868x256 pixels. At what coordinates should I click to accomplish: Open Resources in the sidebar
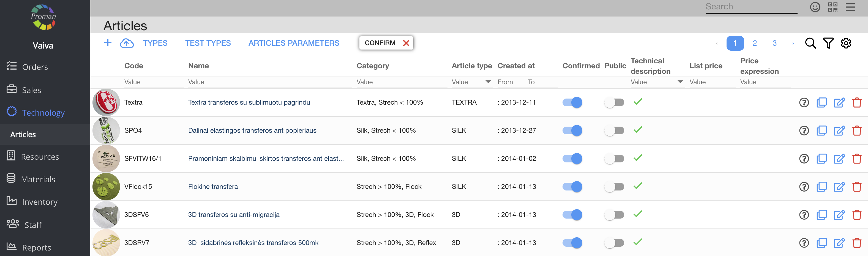click(x=40, y=157)
